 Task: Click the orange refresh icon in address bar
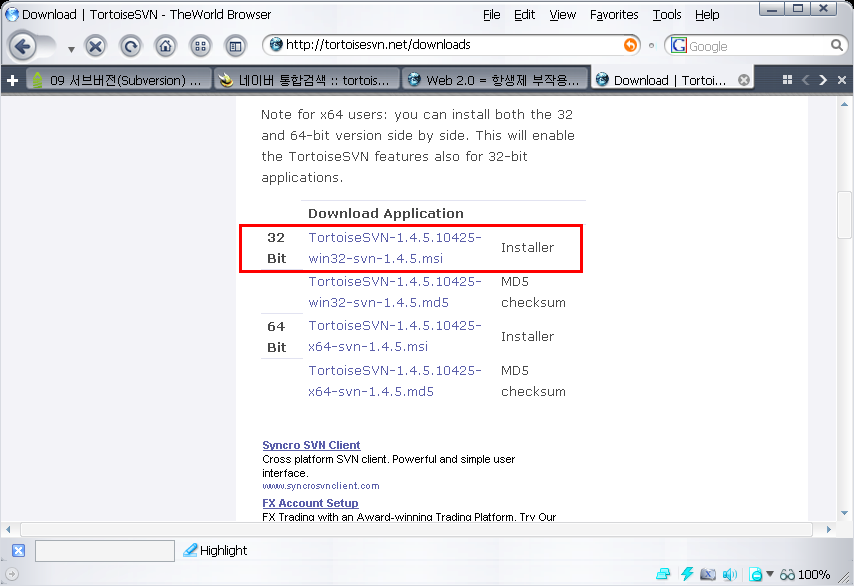pos(630,45)
